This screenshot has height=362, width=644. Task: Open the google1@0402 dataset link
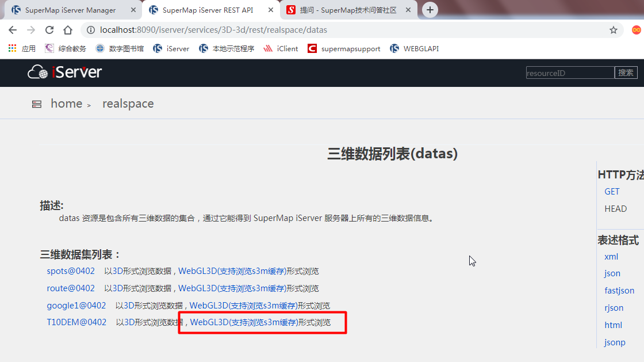tap(76, 306)
